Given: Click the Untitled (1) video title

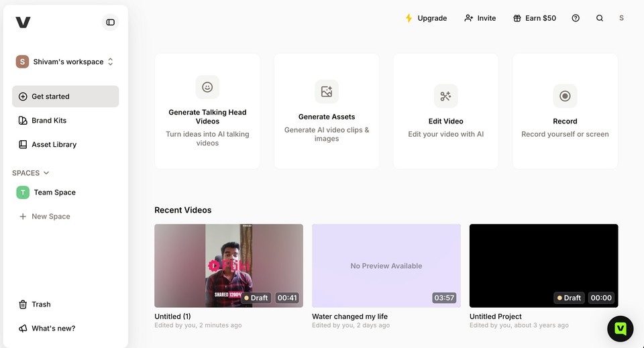Looking at the screenshot, I should (x=172, y=316).
